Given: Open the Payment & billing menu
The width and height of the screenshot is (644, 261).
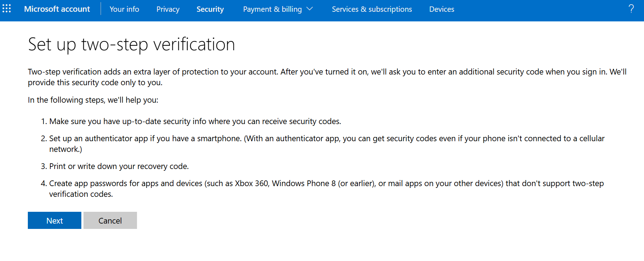Looking at the screenshot, I should (273, 9).
